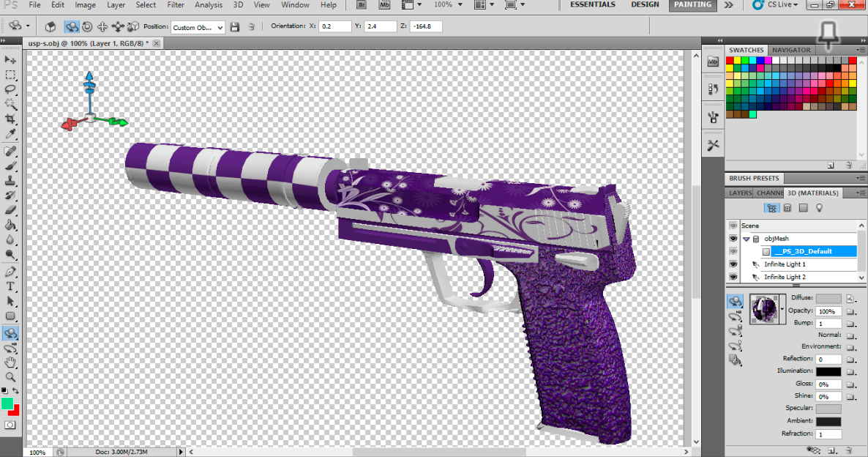Collapse the objMesh tree node
The width and height of the screenshot is (868, 457).
click(x=747, y=239)
